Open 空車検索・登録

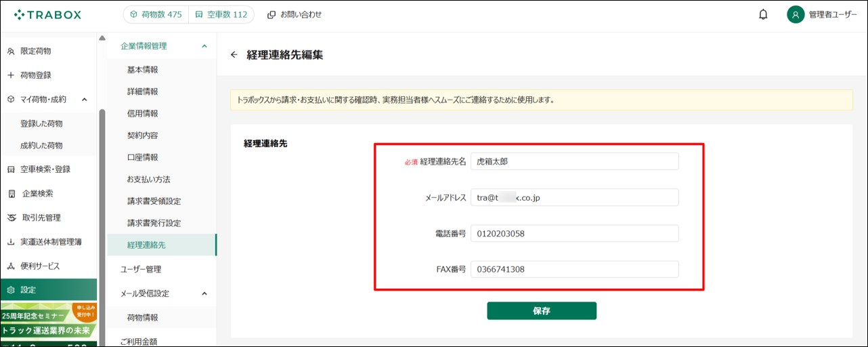[x=45, y=169]
